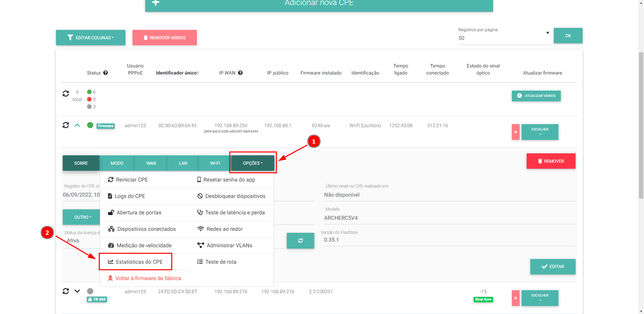Click the TR-069 lock badge
The height and width of the screenshot is (314, 644).
(x=97, y=299)
